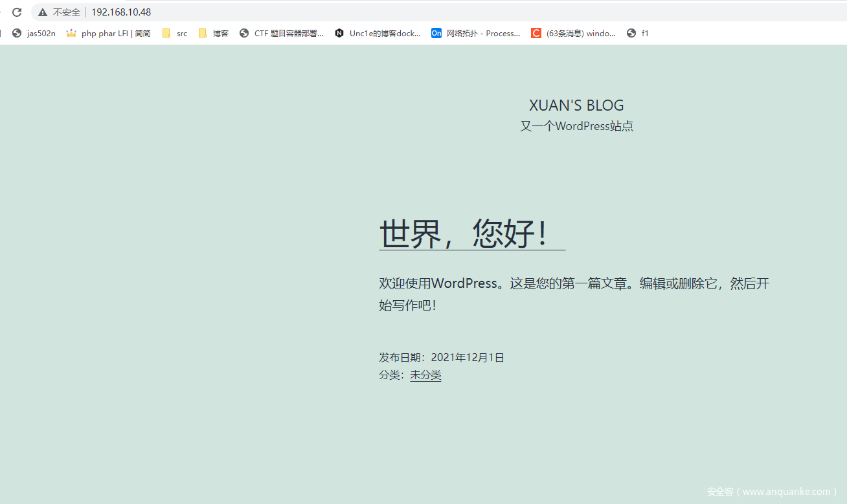
Task: Reload the page with the refresh icon
Action: pyautogui.click(x=17, y=12)
